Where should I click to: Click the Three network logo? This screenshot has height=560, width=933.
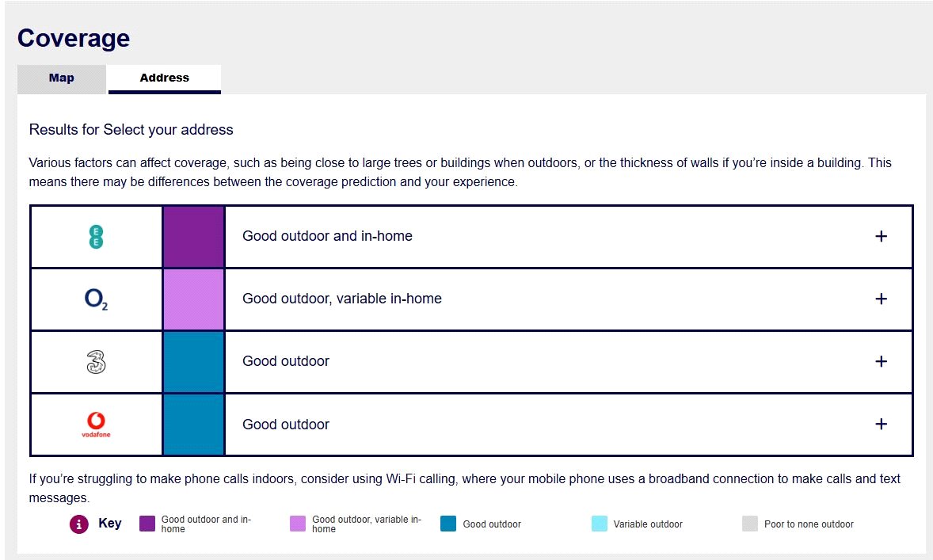96,362
